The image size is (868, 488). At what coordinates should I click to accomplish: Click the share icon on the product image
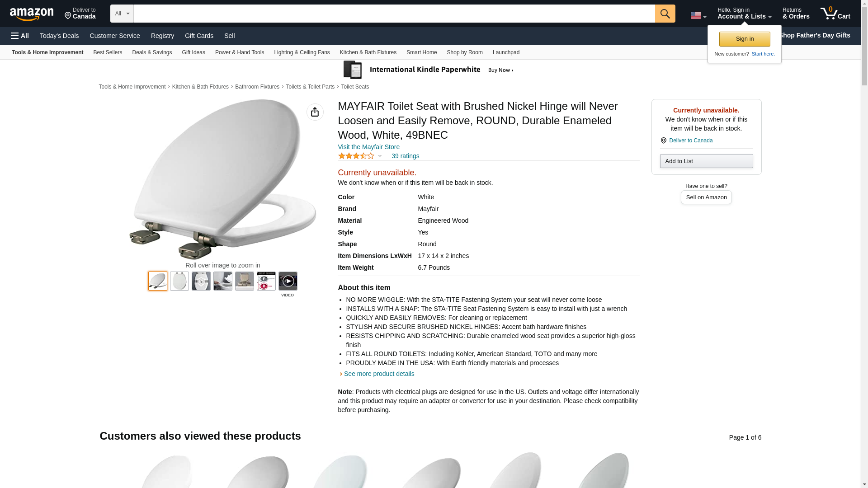coord(315,112)
